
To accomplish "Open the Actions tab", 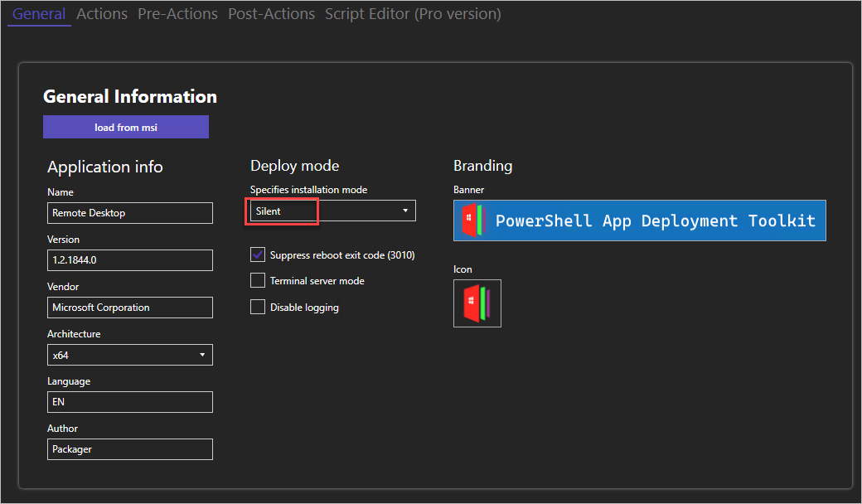I will pyautogui.click(x=102, y=14).
